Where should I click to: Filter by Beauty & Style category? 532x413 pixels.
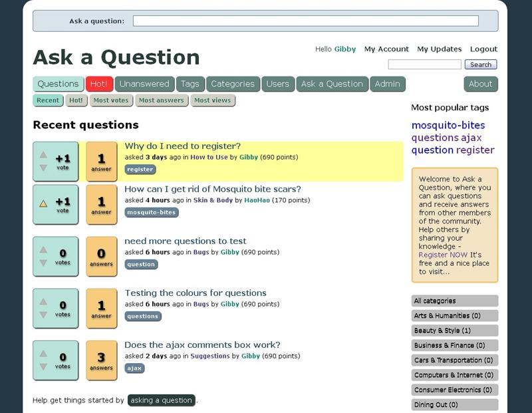[442, 331]
